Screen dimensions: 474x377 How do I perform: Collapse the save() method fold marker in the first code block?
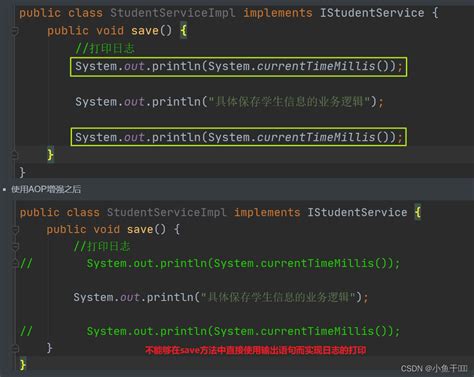coord(15,31)
